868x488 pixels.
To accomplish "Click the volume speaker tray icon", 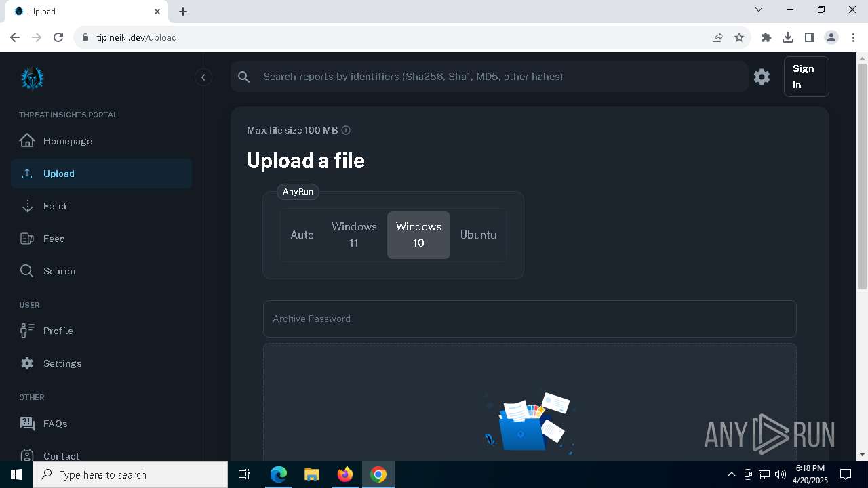I will pyautogui.click(x=781, y=474).
